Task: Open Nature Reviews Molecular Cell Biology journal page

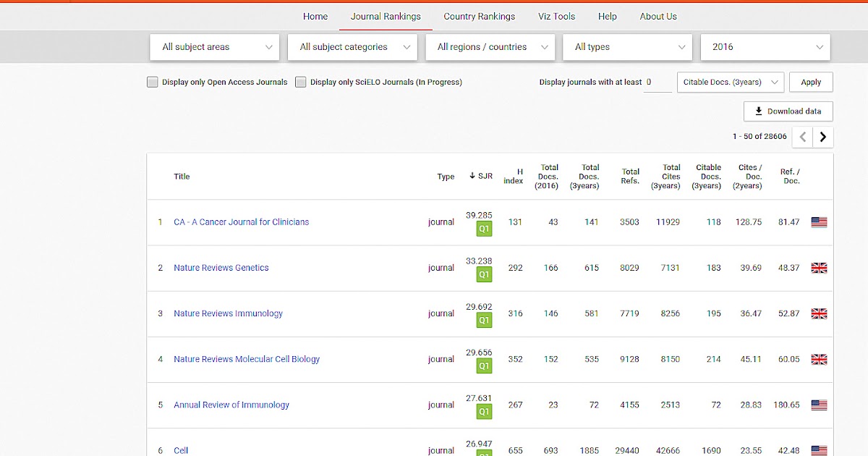Action: point(247,359)
